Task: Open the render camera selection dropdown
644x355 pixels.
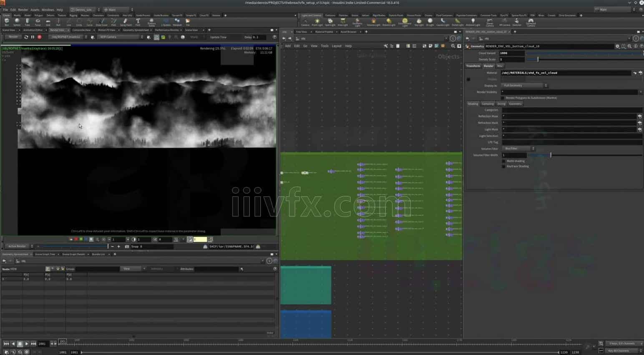Action: click(x=121, y=37)
